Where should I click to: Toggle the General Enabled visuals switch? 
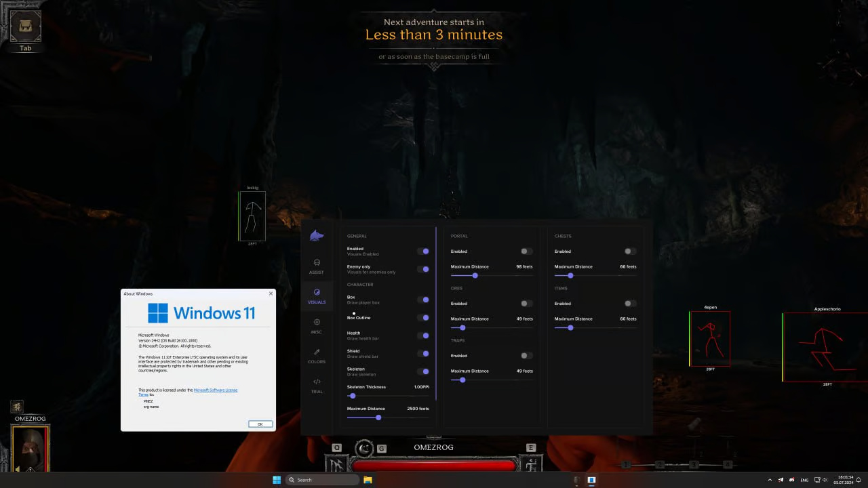click(x=423, y=251)
